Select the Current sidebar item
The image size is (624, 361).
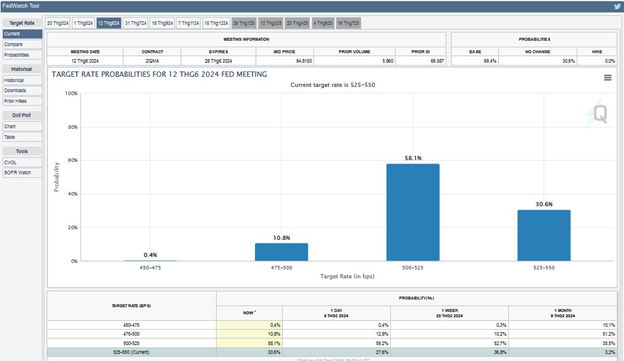[x=22, y=34]
